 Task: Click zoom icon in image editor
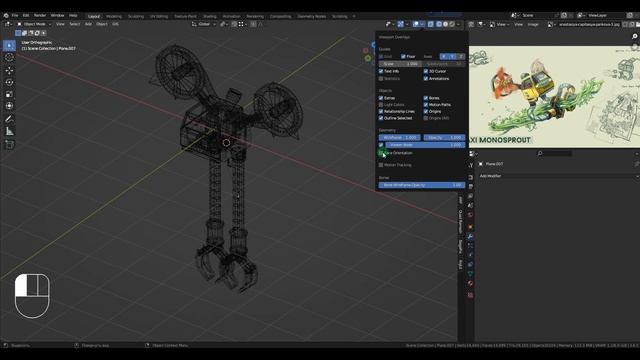[x=635, y=36]
